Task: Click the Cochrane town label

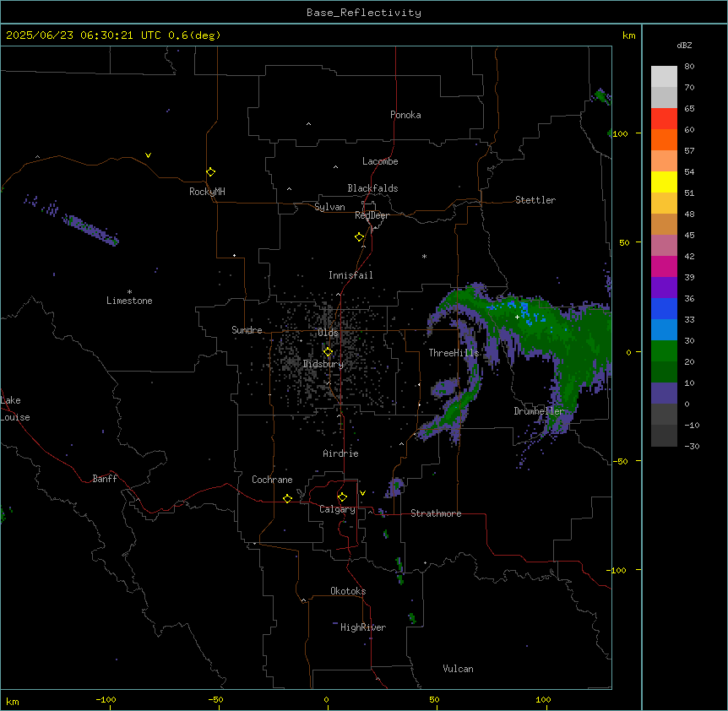Action: tap(272, 480)
